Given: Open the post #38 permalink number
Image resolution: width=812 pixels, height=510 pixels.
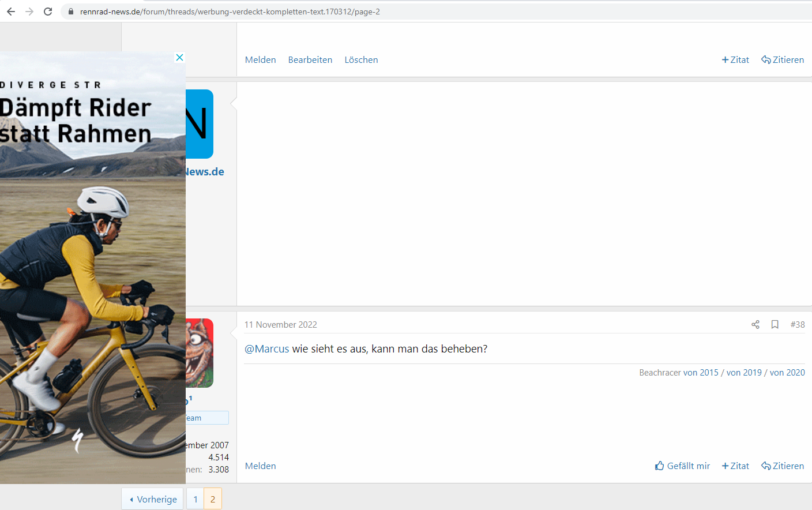Looking at the screenshot, I should 798,325.
